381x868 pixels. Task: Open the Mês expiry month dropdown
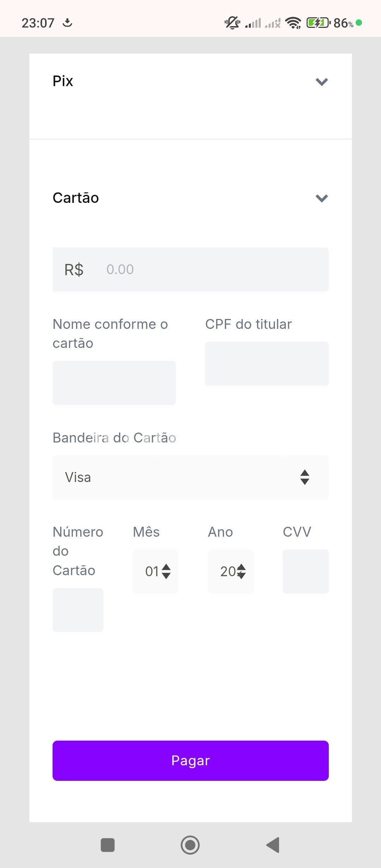156,571
